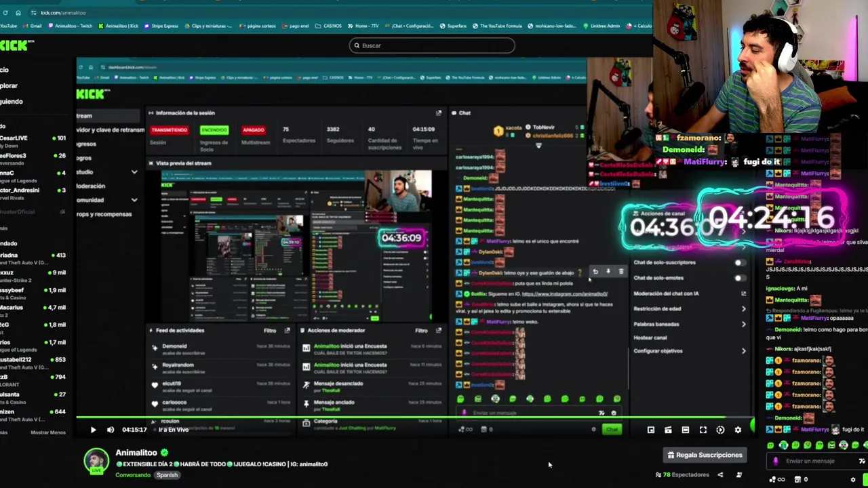Image resolution: width=868 pixels, height=488 pixels.
Task: Open the Gmail bookmark
Action: pyautogui.click(x=32, y=26)
